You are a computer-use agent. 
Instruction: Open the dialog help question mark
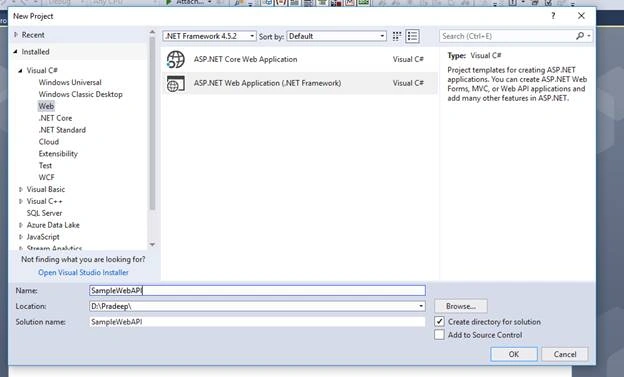pos(553,16)
